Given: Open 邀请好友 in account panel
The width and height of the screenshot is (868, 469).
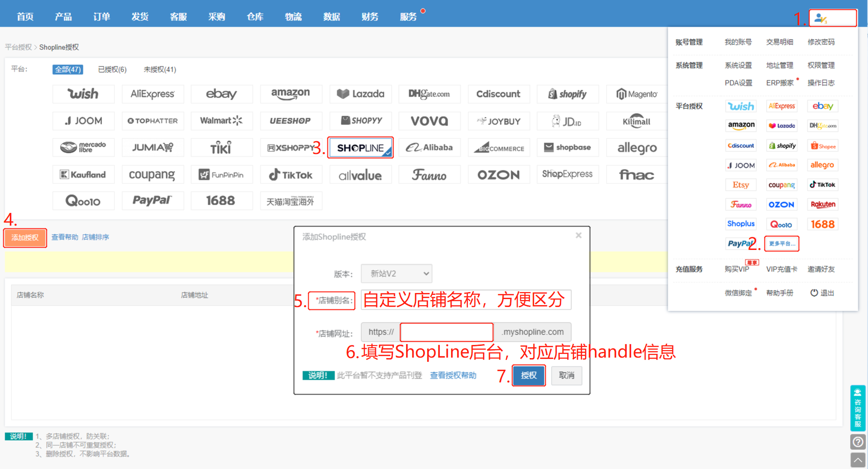Looking at the screenshot, I should [821, 269].
